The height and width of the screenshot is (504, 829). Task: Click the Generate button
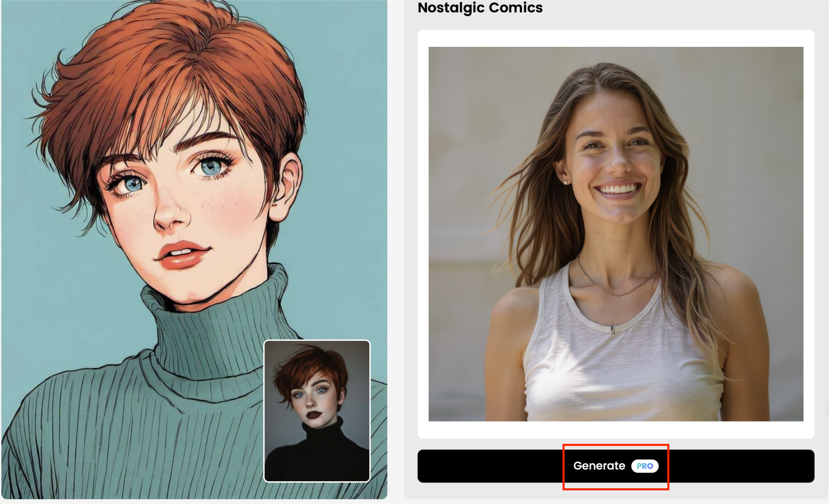pos(616,466)
